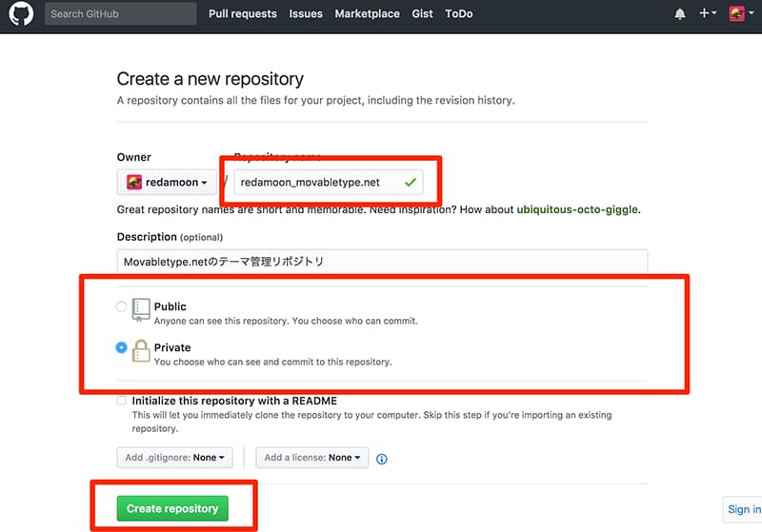Expand the Add a license dropdown
762x532 pixels.
[x=313, y=458]
